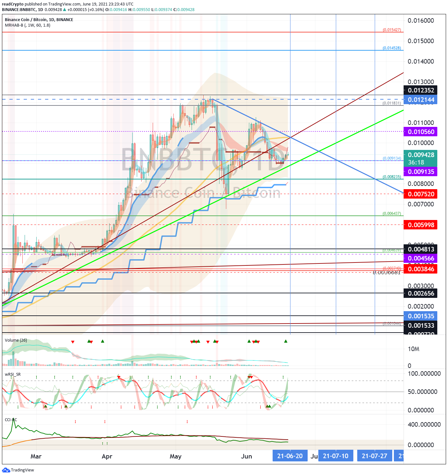Click the Jun label on time axis
448x476 pixels.
pos(247,456)
